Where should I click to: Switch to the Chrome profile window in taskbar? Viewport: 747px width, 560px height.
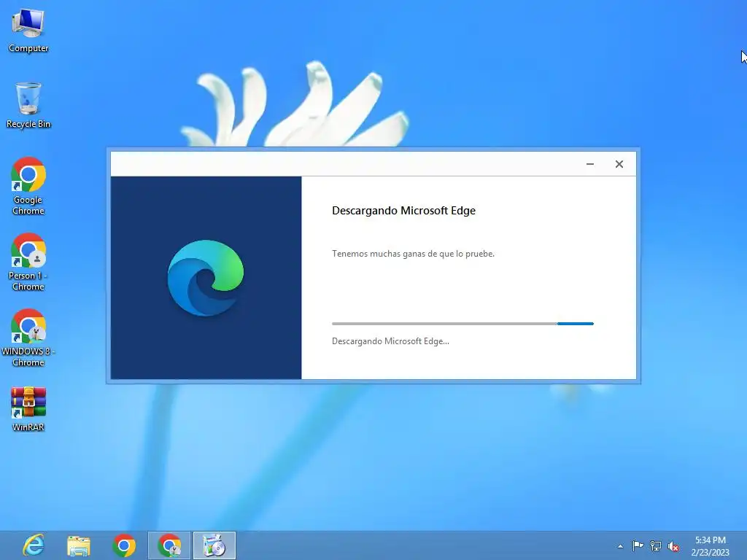tap(169, 545)
